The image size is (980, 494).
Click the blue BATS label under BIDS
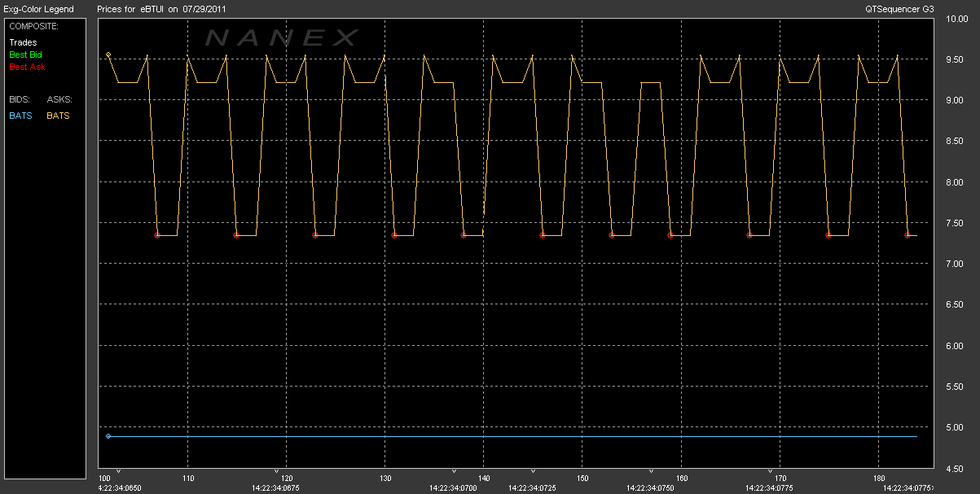click(x=20, y=116)
